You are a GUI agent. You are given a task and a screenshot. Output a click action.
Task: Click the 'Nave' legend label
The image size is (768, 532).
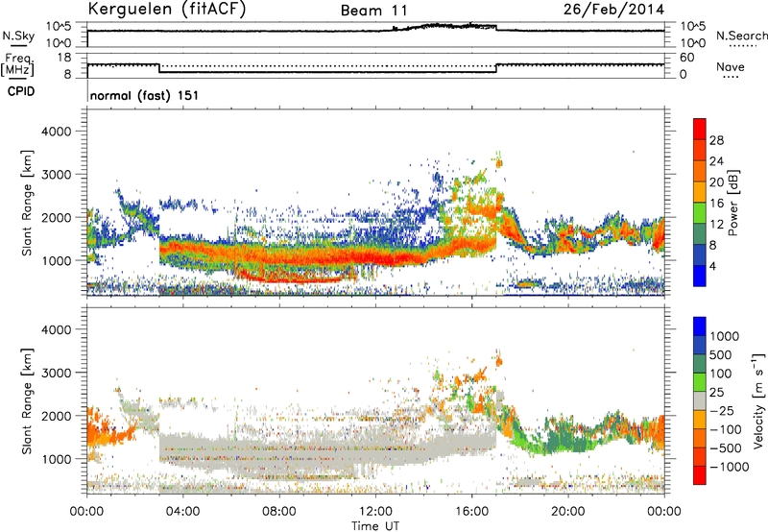tap(731, 66)
